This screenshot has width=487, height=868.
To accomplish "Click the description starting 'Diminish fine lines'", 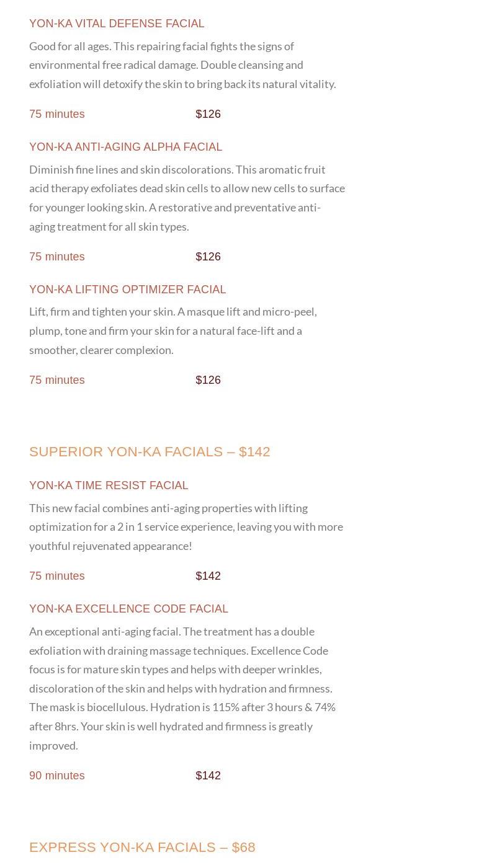I will (187, 198).
